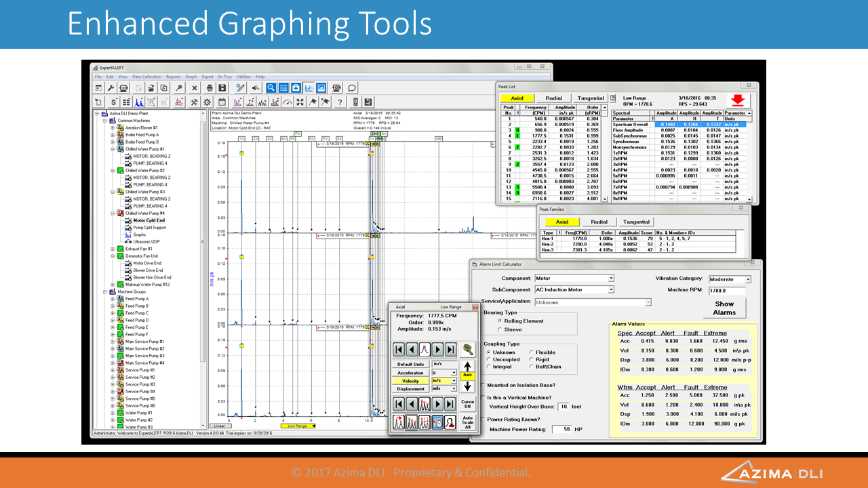868x488 pixels.
Task: Collapse the Common Machines tree node
Action: pos(105,121)
